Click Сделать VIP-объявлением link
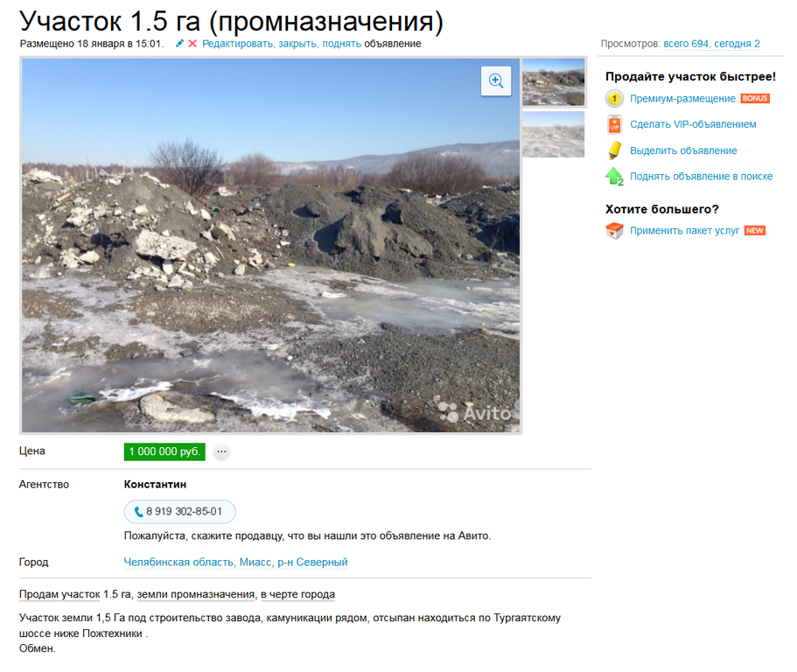Viewport: 797px width, 672px height. coord(693,124)
